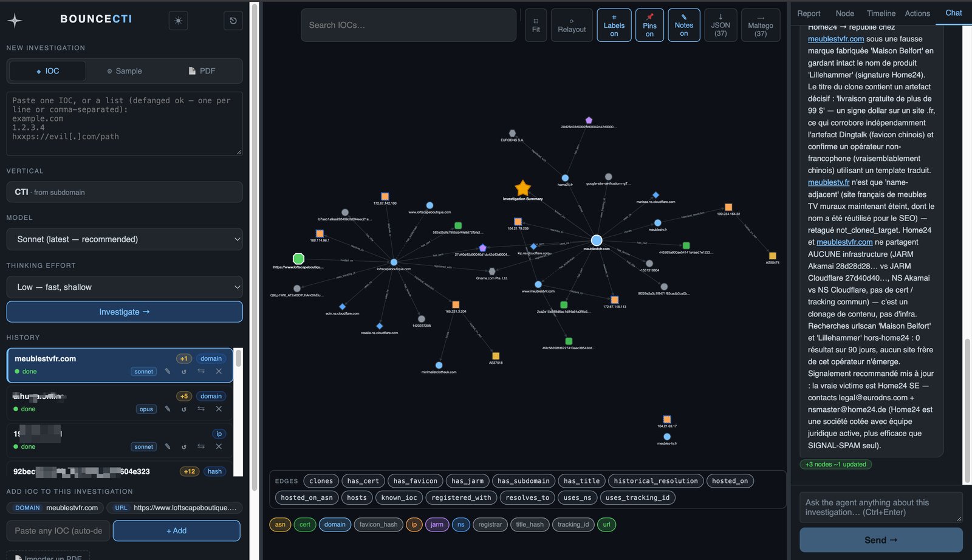Click the Search IOCs field
This screenshot has width=972, height=560.
click(x=408, y=25)
